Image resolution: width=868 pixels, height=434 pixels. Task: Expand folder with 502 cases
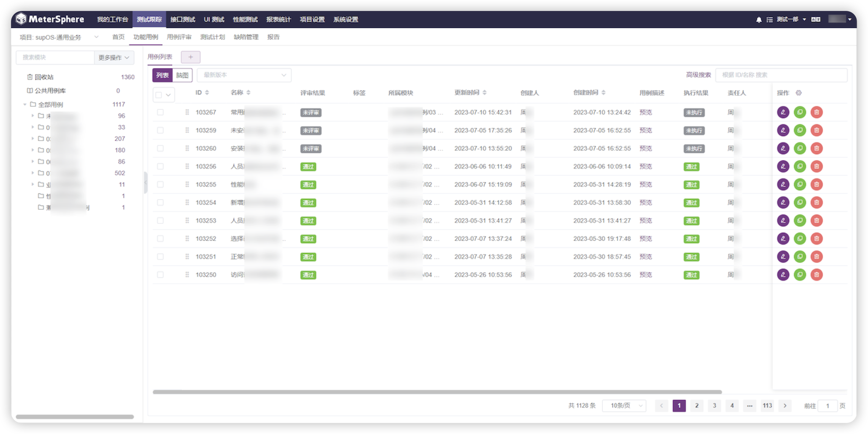(33, 173)
